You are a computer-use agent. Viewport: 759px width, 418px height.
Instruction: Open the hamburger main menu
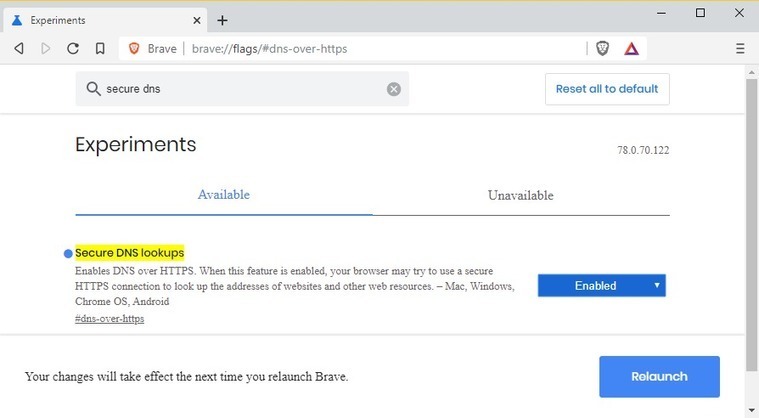pos(740,48)
